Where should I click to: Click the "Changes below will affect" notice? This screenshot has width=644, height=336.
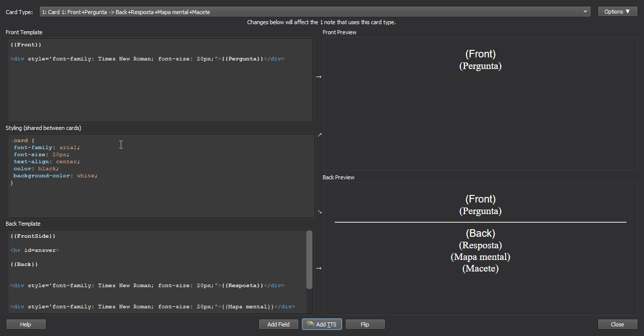pos(321,22)
